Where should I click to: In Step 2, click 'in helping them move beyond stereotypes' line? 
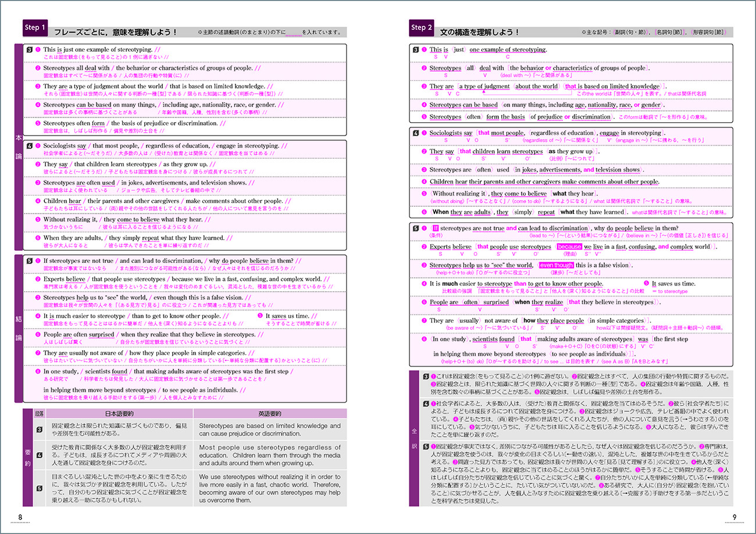pos(535,353)
